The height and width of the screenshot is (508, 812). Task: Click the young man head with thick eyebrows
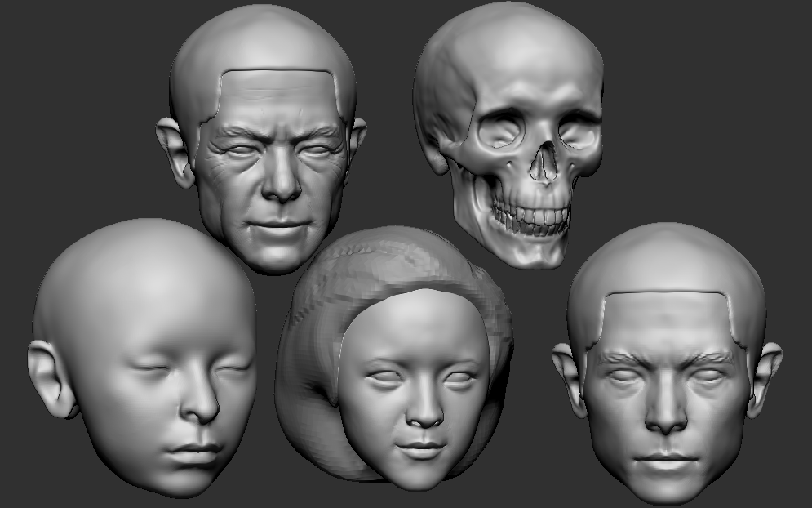click(x=667, y=363)
